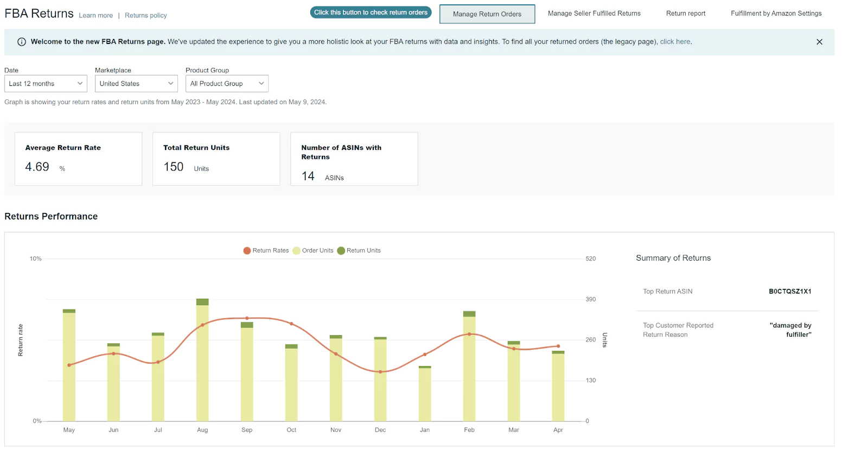Open the Date range dropdown

pos(46,84)
